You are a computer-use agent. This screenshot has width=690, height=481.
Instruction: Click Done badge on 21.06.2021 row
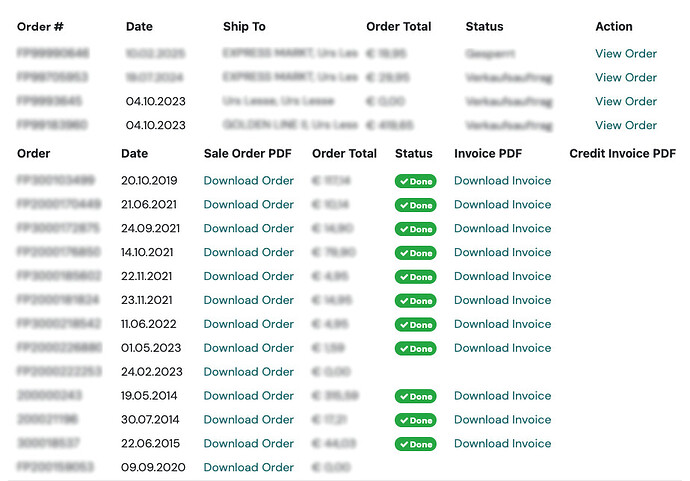415,205
